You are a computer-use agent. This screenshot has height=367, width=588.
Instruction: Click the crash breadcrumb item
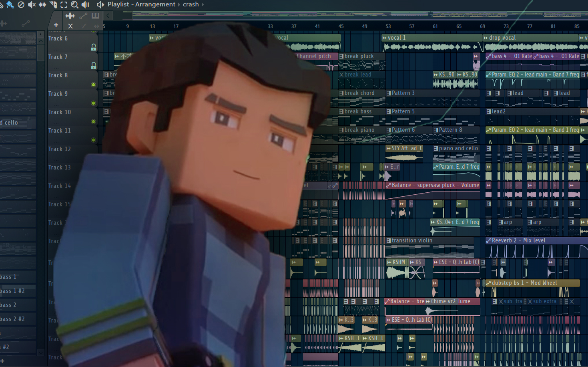click(x=191, y=4)
